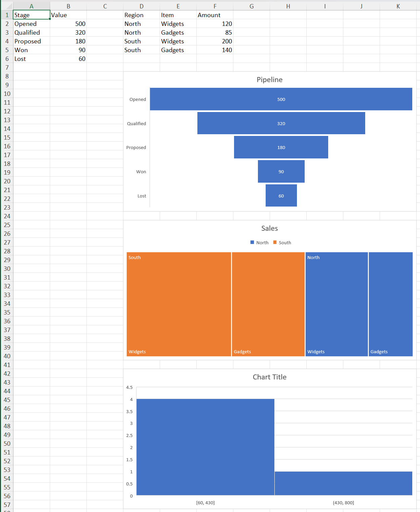Click the blue North Widgets treemap block
Screen dimensions: 420x512
tap(337, 304)
